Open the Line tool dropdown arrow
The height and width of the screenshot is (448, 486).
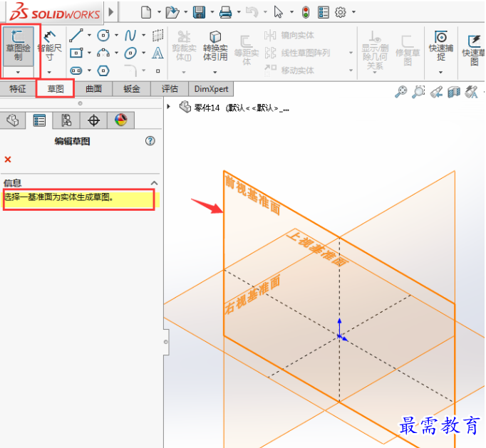coord(89,36)
